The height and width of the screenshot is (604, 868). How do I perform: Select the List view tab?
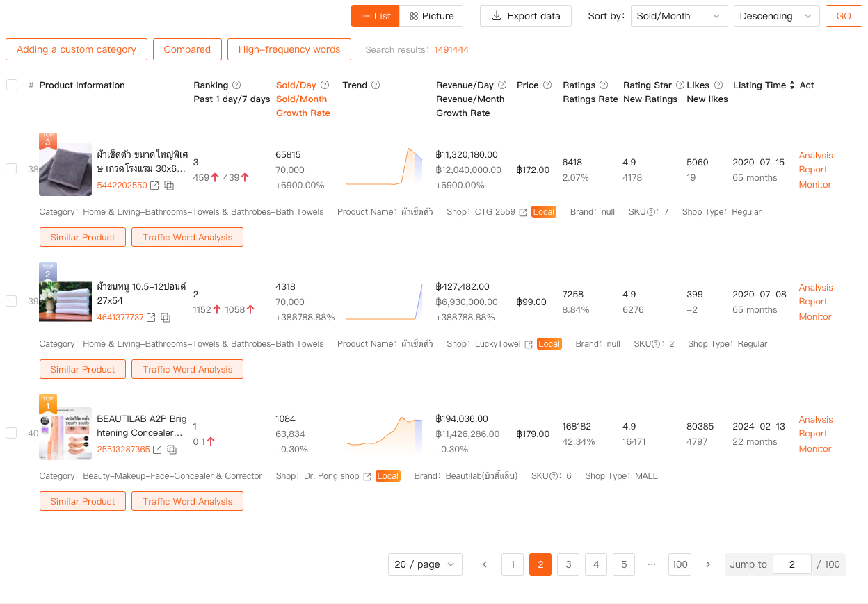[376, 16]
